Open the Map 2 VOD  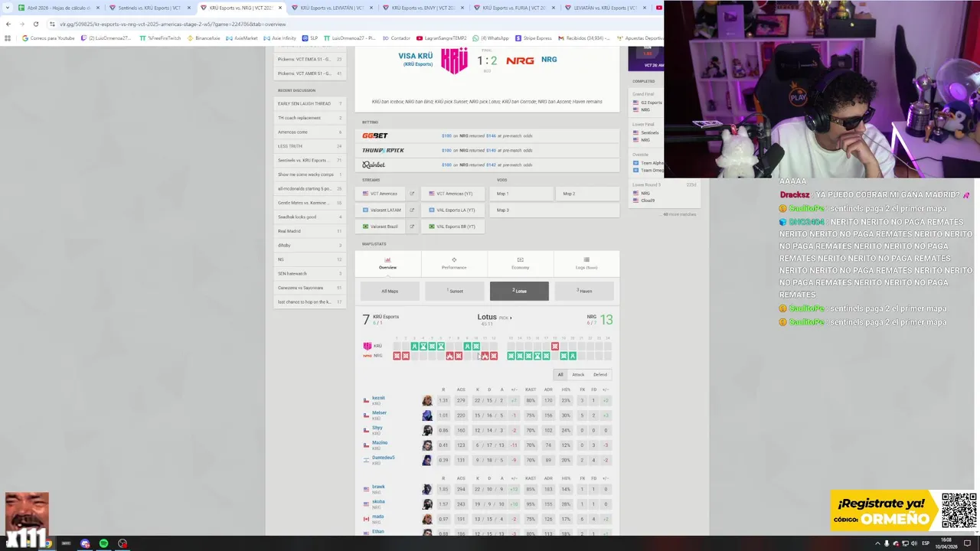587,194
